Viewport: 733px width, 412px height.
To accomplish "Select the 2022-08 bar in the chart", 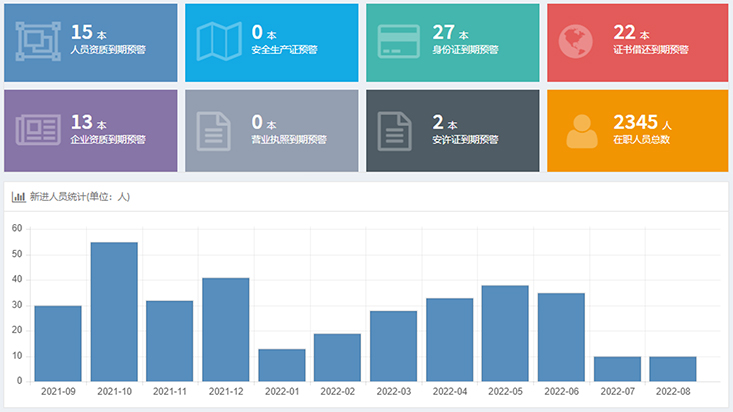I will pyautogui.click(x=673, y=368).
